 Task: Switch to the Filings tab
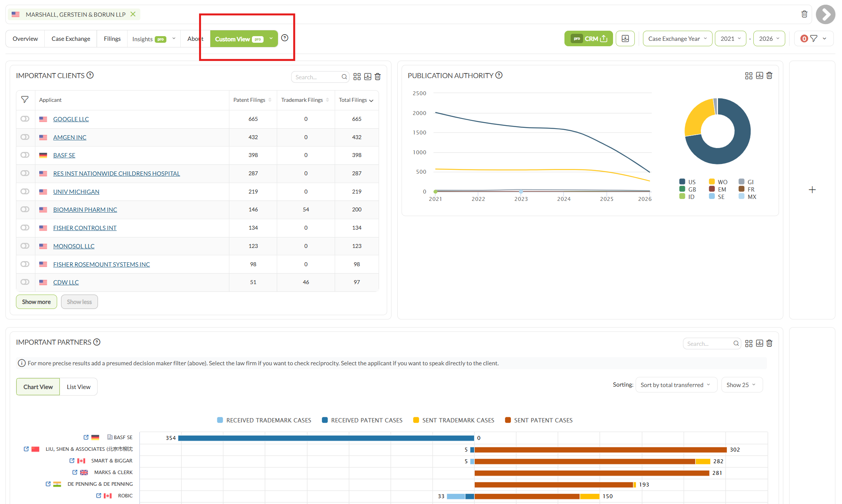tap(112, 39)
